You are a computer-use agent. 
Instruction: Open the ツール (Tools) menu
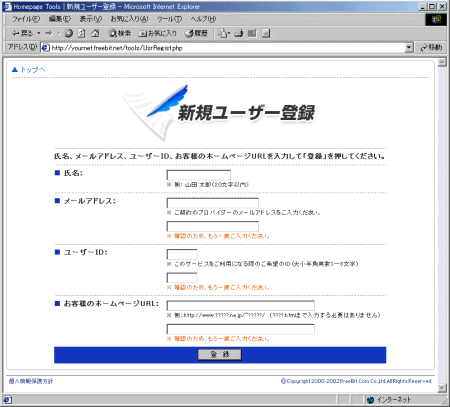click(x=169, y=19)
